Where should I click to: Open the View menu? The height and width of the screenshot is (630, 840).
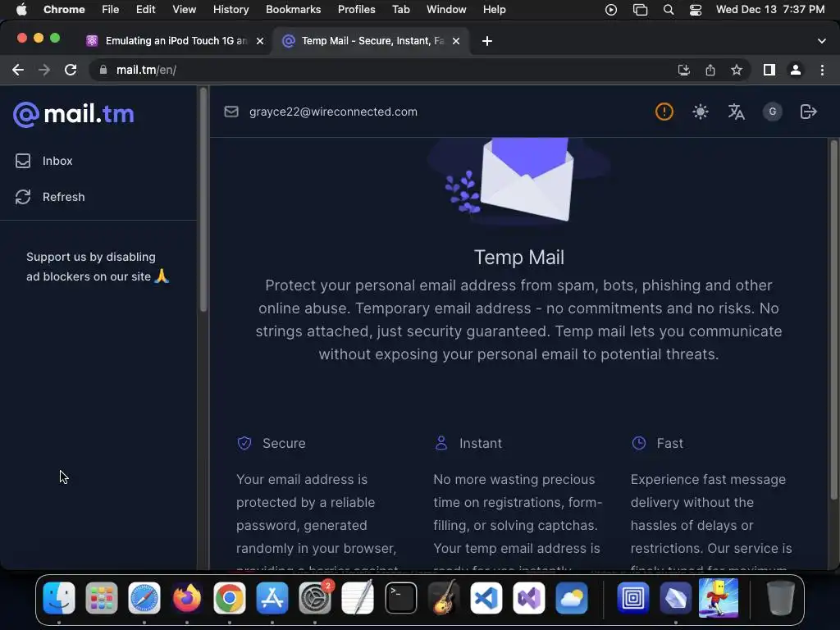click(184, 10)
